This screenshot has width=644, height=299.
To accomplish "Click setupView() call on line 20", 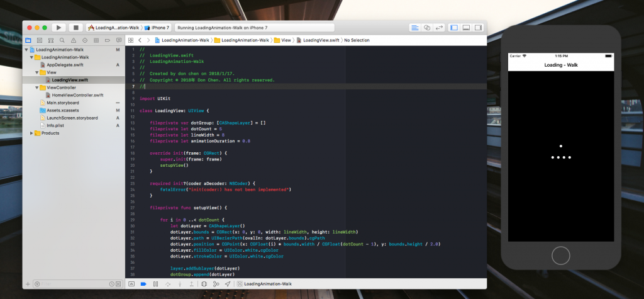I will pos(174,166).
